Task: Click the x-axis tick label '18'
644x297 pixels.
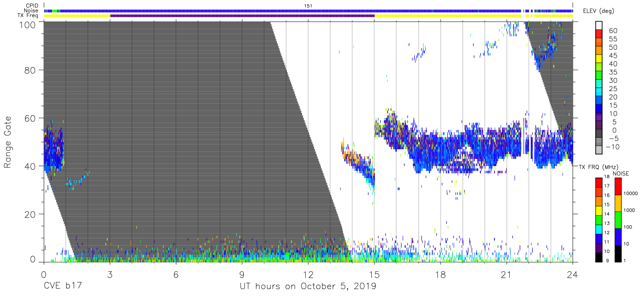Action: point(440,275)
